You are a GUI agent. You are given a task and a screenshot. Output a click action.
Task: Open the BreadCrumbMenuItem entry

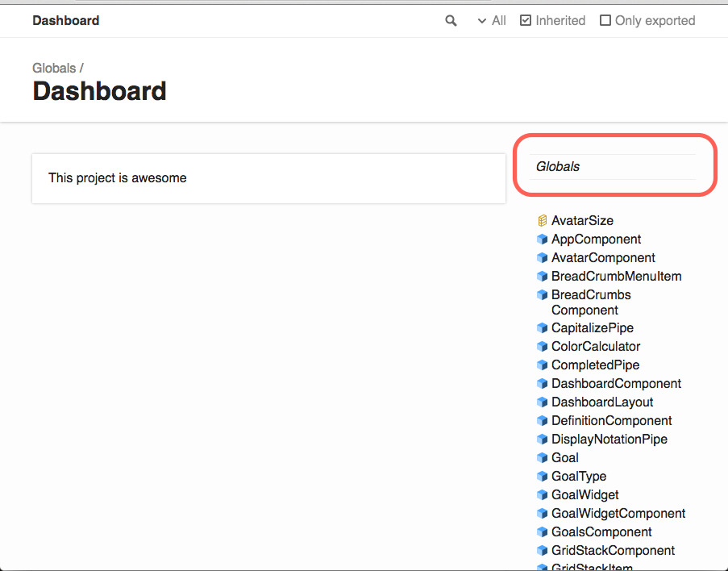pyautogui.click(x=616, y=277)
